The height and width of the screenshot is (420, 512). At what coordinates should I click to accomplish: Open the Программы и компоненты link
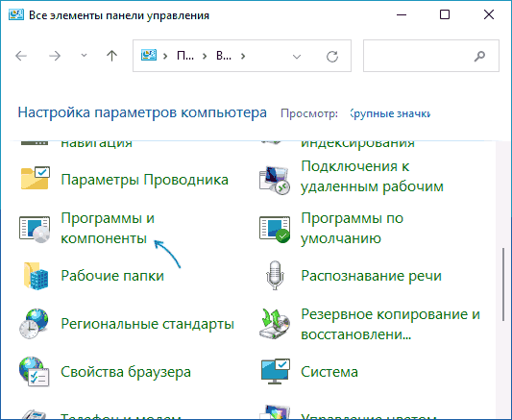click(x=108, y=229)
